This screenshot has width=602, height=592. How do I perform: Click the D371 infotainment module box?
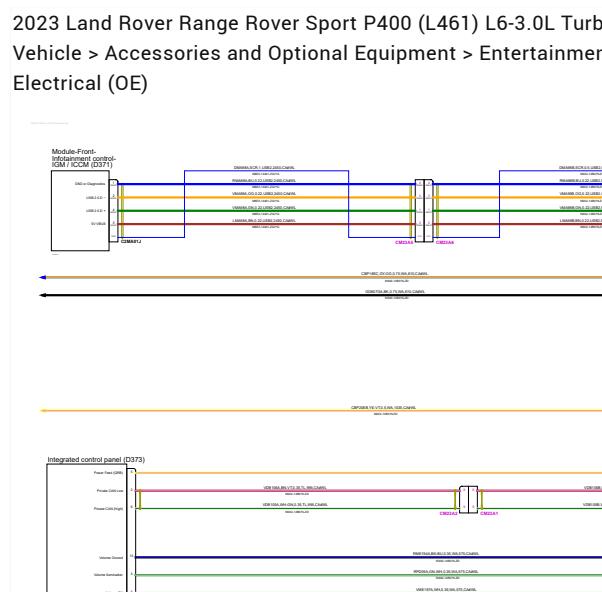click(80, 210)
